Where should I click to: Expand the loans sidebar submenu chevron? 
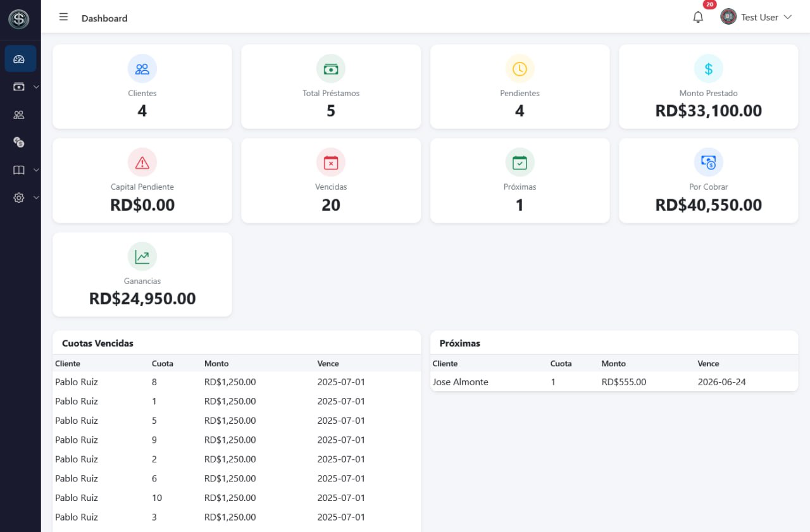(36, 87)
